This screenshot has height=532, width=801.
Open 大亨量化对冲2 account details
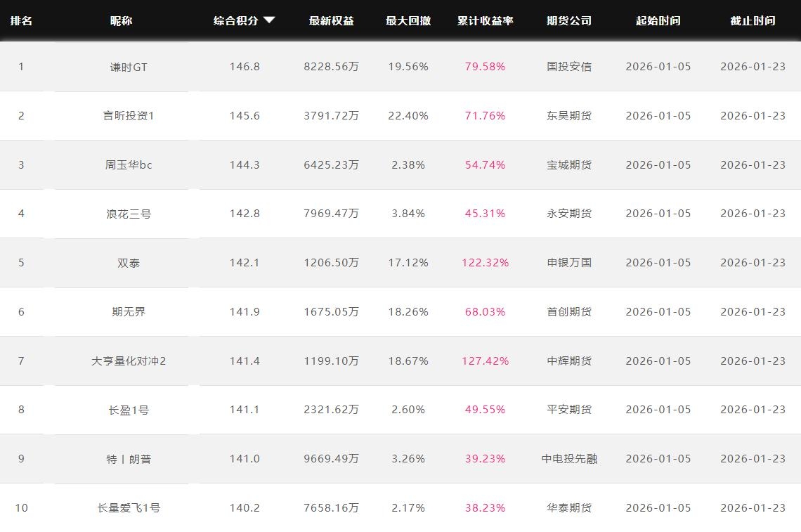coord(129,361)
